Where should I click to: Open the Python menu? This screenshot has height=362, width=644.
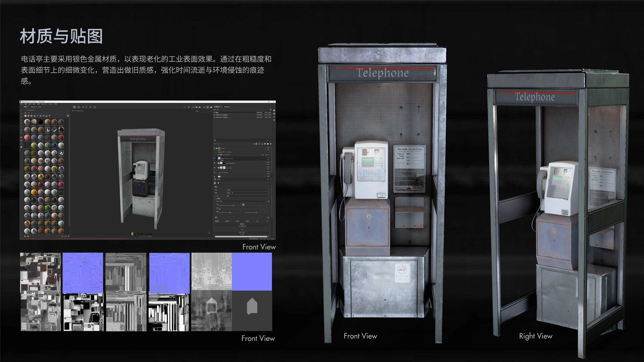coord(51,104)
